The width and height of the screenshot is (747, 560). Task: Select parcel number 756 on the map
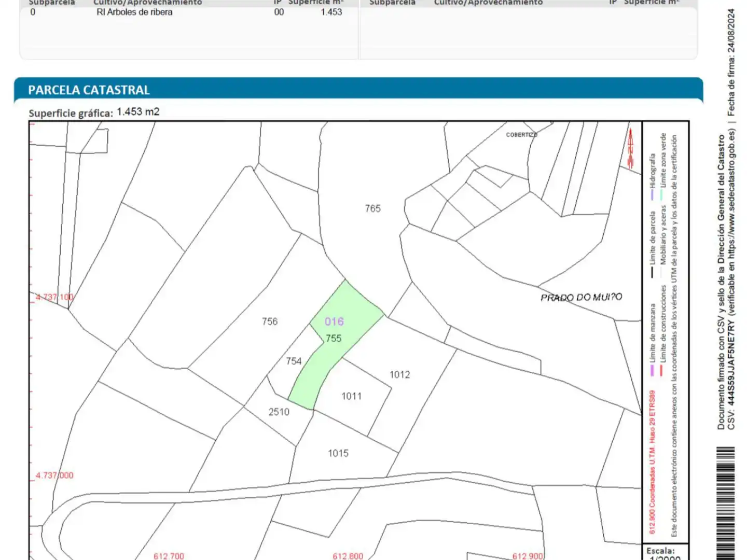[270, 321]
